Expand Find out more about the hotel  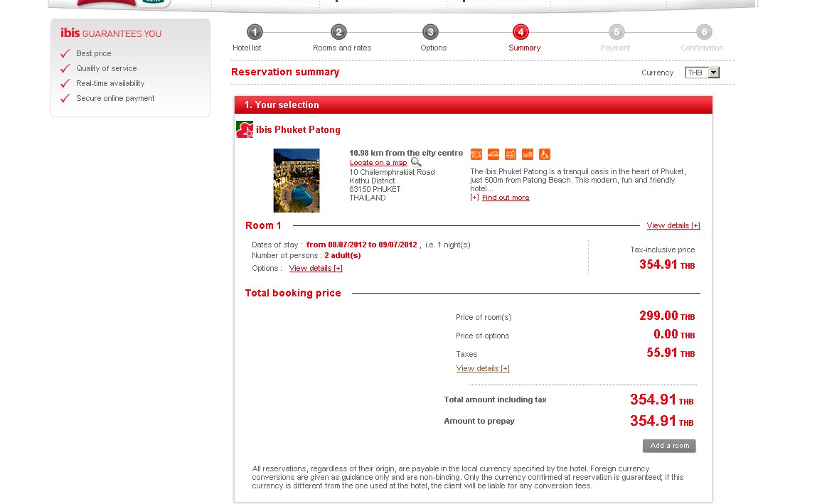506,198
